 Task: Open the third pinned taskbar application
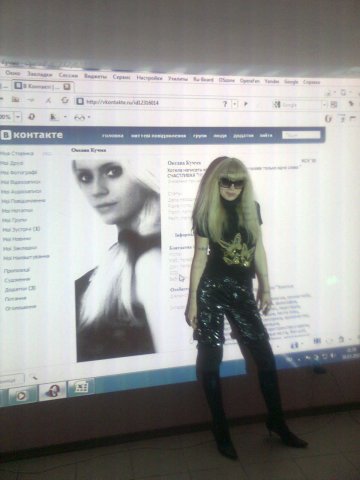tap(81, 387)
